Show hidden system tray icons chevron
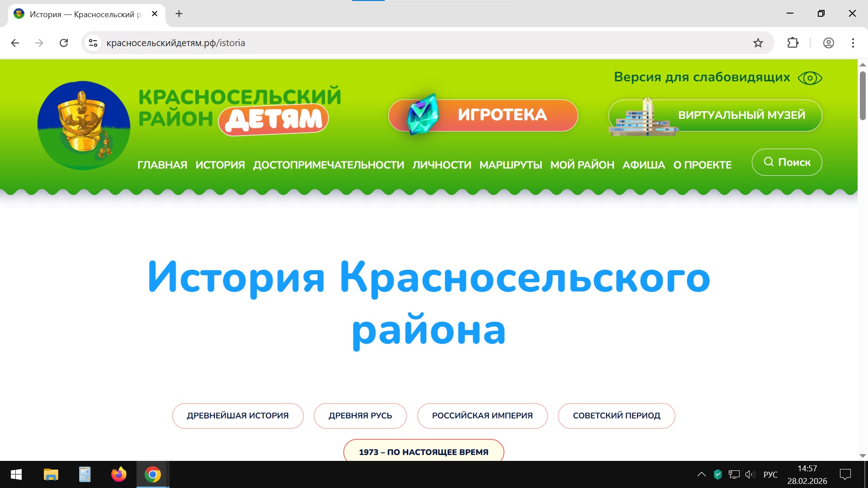This screenshot has width=868, height=488. coord(701,474)
